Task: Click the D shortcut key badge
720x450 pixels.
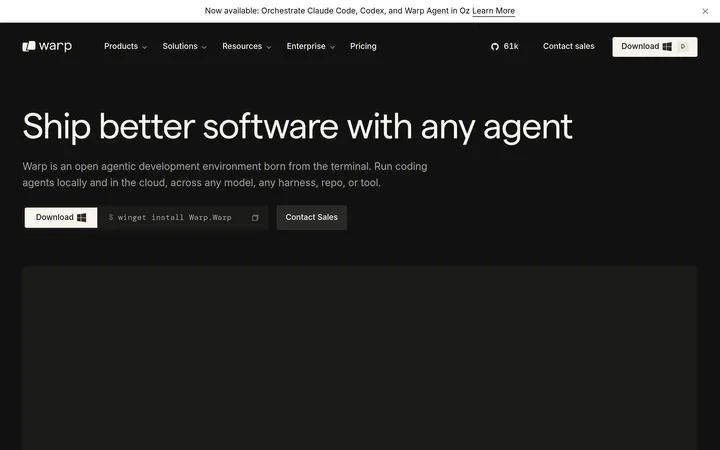Action: click(x=683, y=46)
